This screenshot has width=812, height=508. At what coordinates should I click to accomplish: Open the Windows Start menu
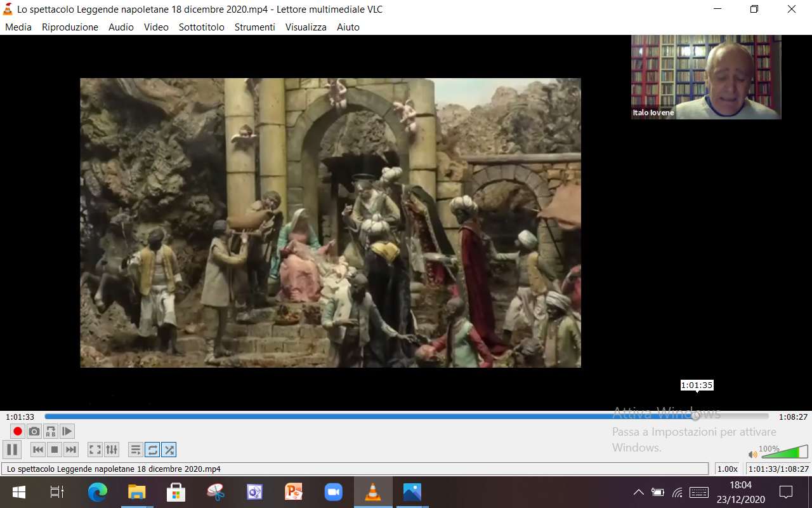click(19, 492)
